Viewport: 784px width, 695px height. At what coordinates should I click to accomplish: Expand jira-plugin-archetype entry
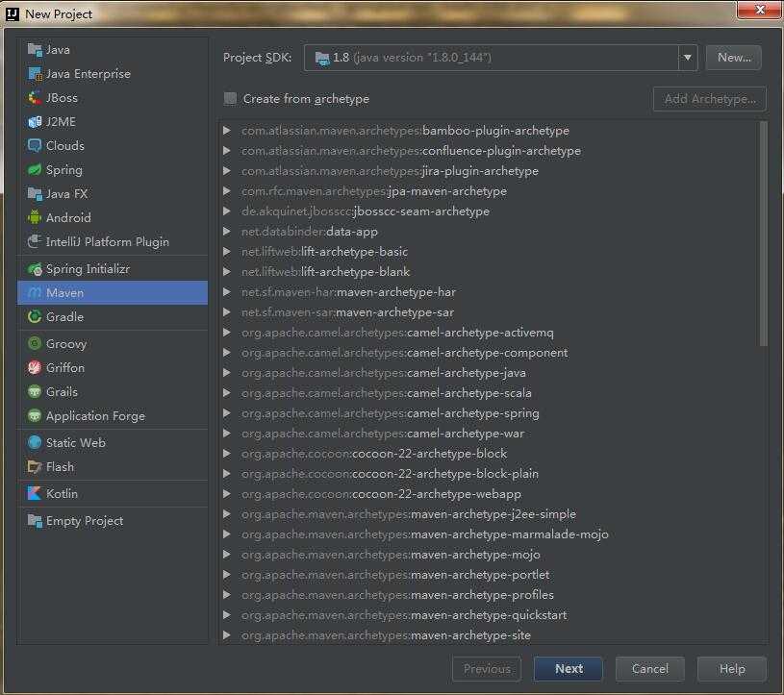pos(226,171)
